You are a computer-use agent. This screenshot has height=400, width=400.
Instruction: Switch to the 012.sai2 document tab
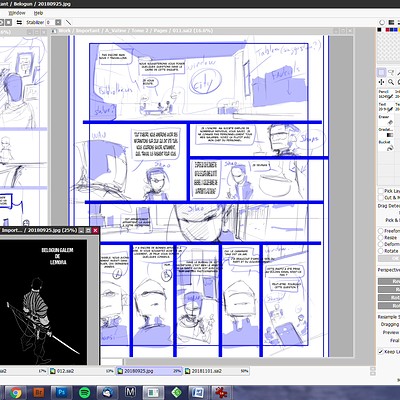(x=82, y=371)
